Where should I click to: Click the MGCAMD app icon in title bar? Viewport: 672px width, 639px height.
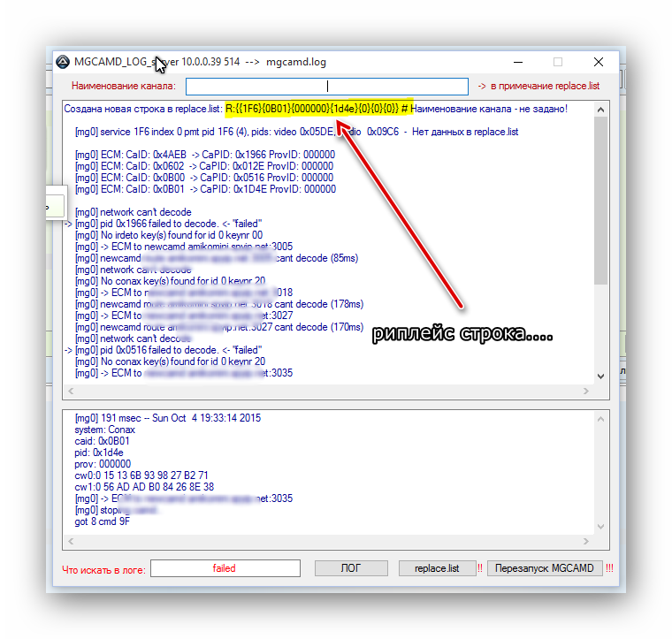point(63,62)
